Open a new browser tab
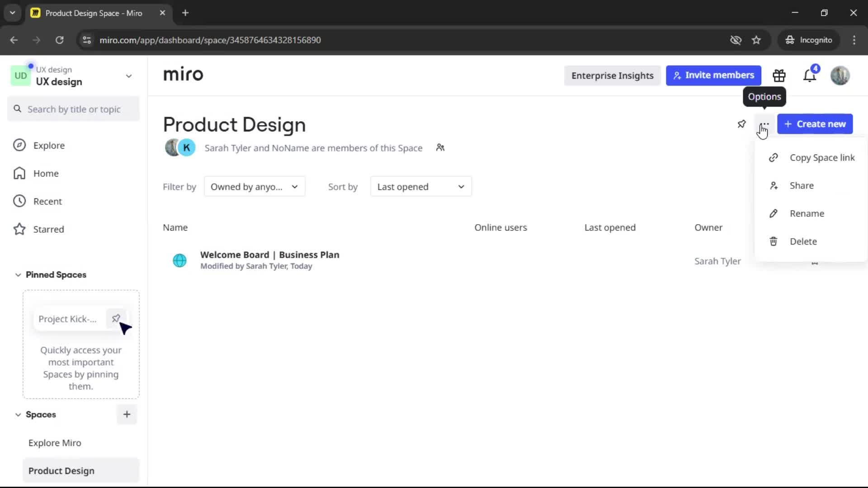Screen dimensions: 868x488 coord(185,13)
